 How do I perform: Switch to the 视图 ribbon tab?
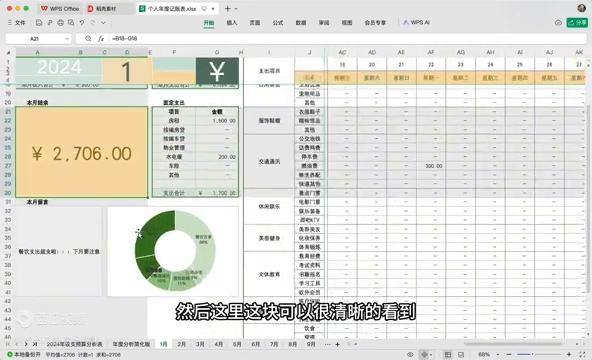[x=347, y=23]
